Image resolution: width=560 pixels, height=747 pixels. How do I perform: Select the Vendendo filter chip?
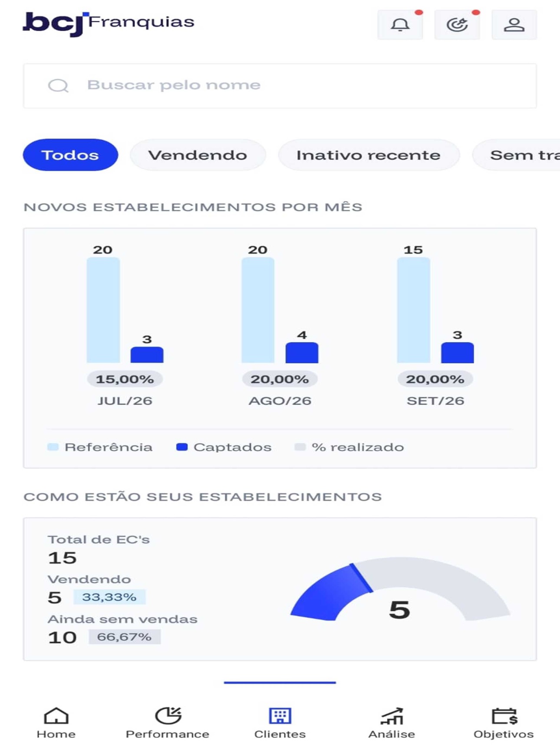pyautogui.click(x=198, y=155)
